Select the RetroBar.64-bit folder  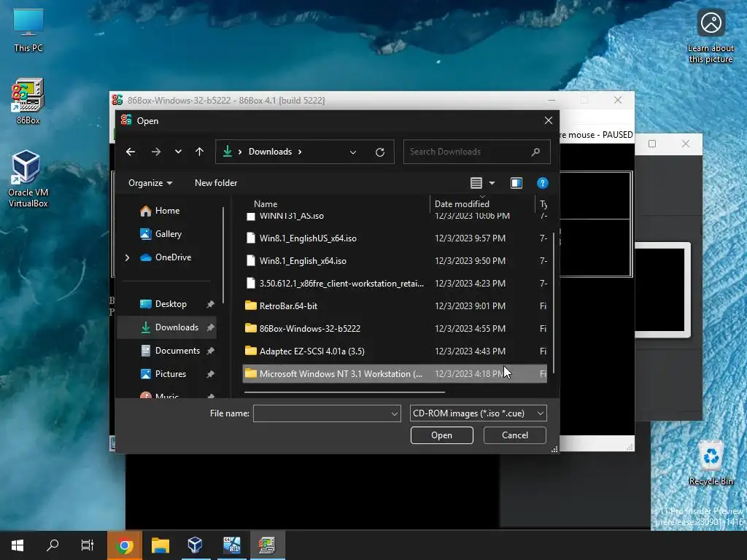pyautogui.click(x=395, y=306)
